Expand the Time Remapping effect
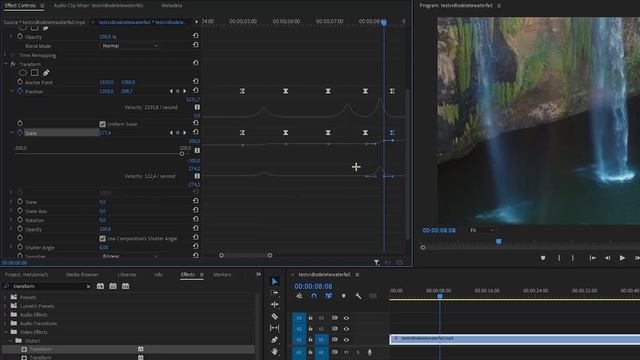This screenshot has height=360, width=640. tap(6, 55)
